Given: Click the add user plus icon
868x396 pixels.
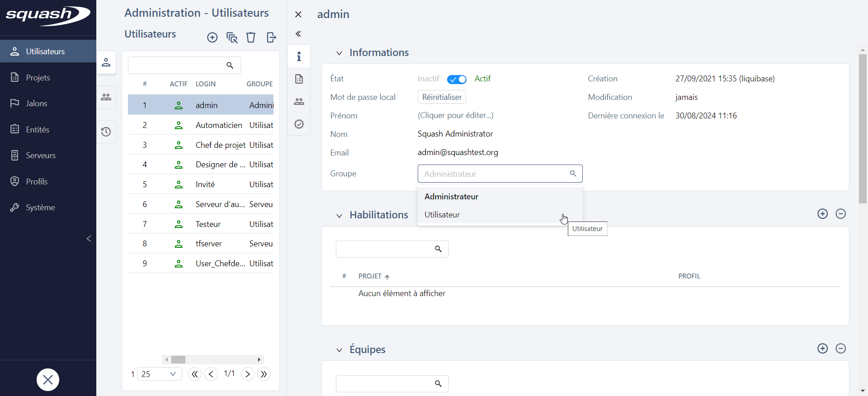Looking at the screenshot, I should click(212, 38).
